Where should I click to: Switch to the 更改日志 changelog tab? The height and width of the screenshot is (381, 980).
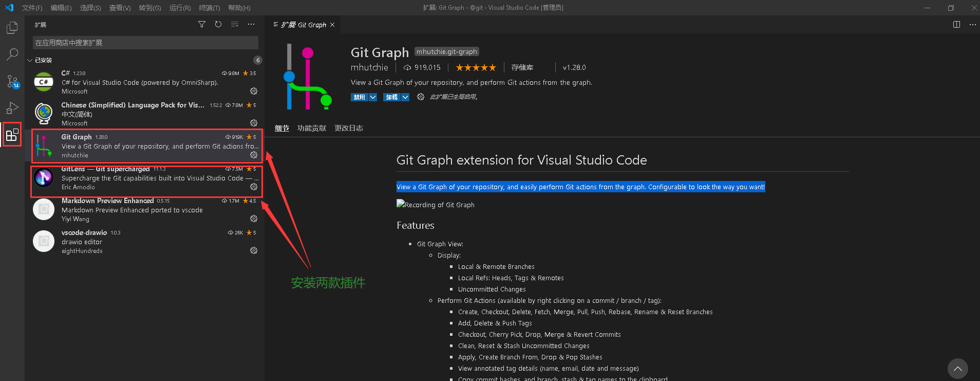[349, 128]
